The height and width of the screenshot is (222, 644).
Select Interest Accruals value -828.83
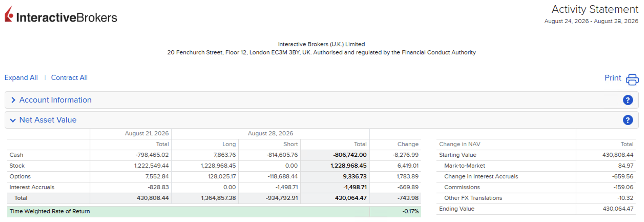158,187
